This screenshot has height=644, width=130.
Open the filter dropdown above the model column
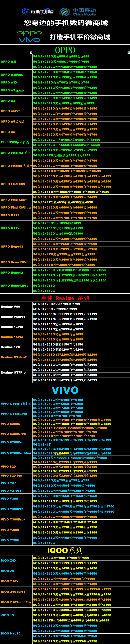pos(31,53)
